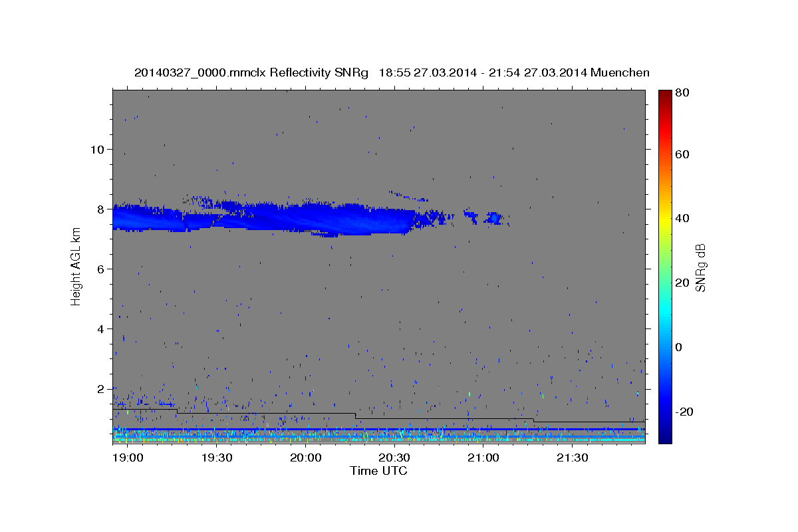The width and height of the screenshot is (798, 532).
Task: Click the 'Height AGL km' axis label
Action: click(x=76, y=265)
